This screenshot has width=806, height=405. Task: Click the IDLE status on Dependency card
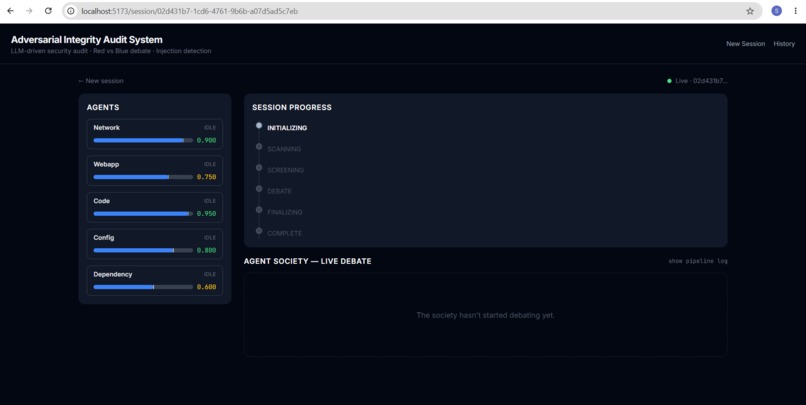(x=210, y=274)
